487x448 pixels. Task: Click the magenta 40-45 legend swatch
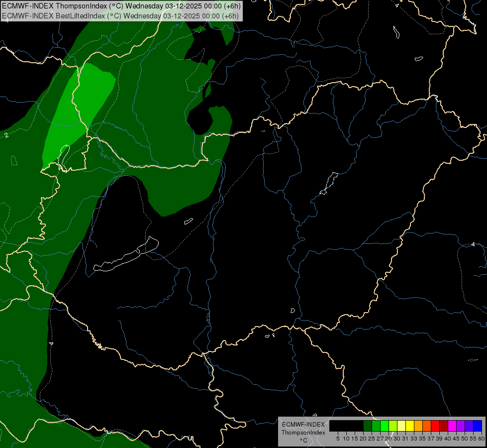(452, 426)
